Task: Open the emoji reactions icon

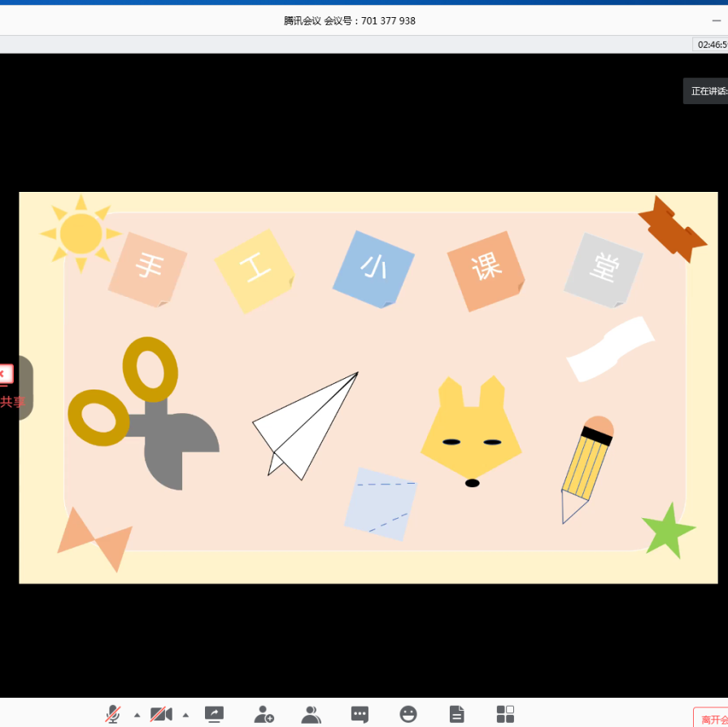Action: pos(408,714)
